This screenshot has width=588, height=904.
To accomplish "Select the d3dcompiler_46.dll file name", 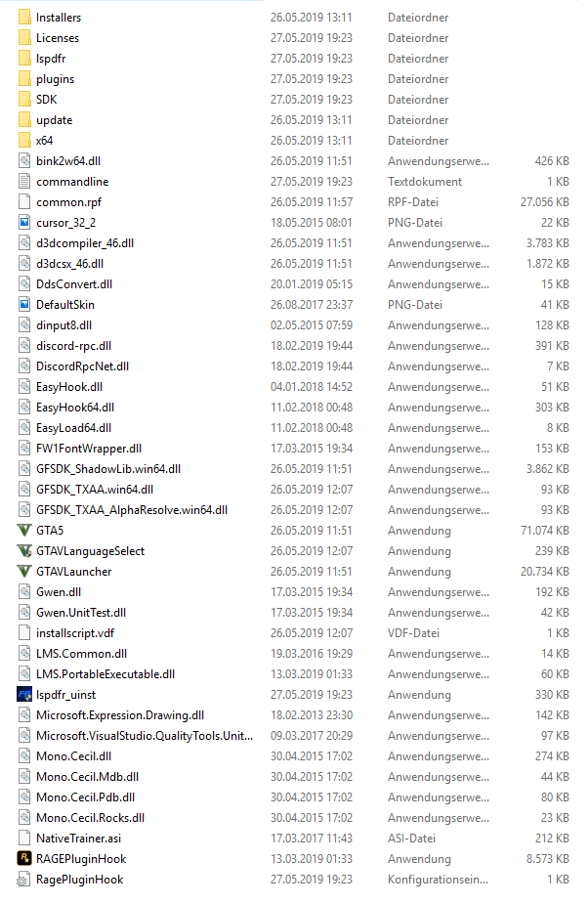I will 85,243.
